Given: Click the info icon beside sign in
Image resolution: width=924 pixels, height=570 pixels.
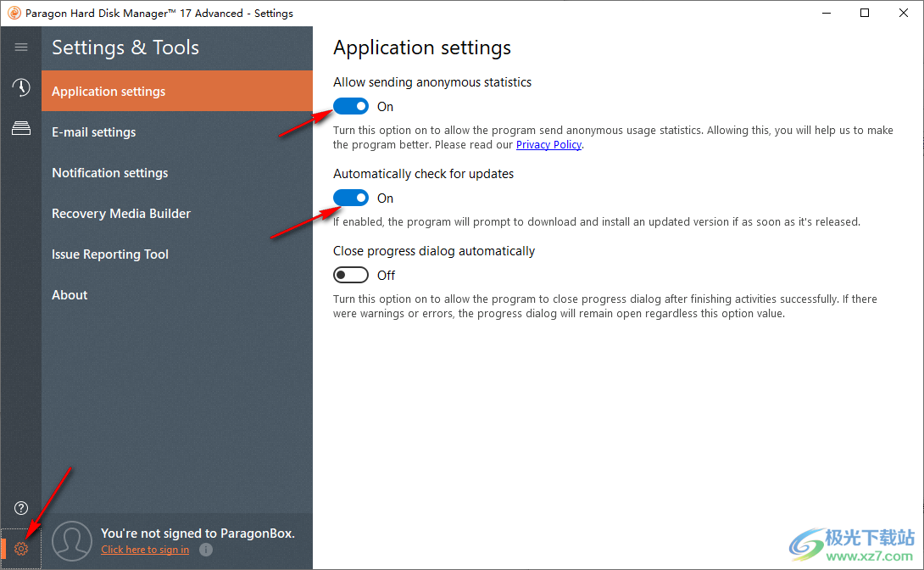Looking at the screenshot, I should click(x=206, y=550).
